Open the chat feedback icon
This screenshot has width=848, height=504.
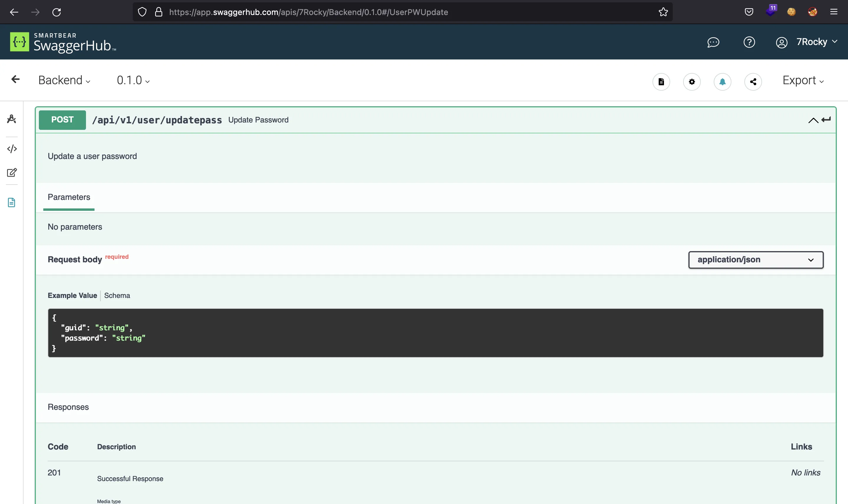[x=713, y=42]
